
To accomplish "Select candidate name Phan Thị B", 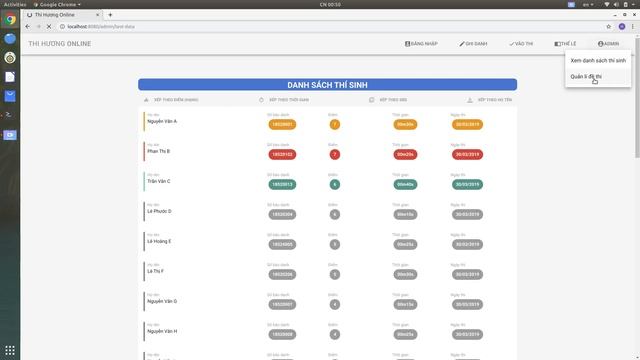I will [x=158, y=151].
